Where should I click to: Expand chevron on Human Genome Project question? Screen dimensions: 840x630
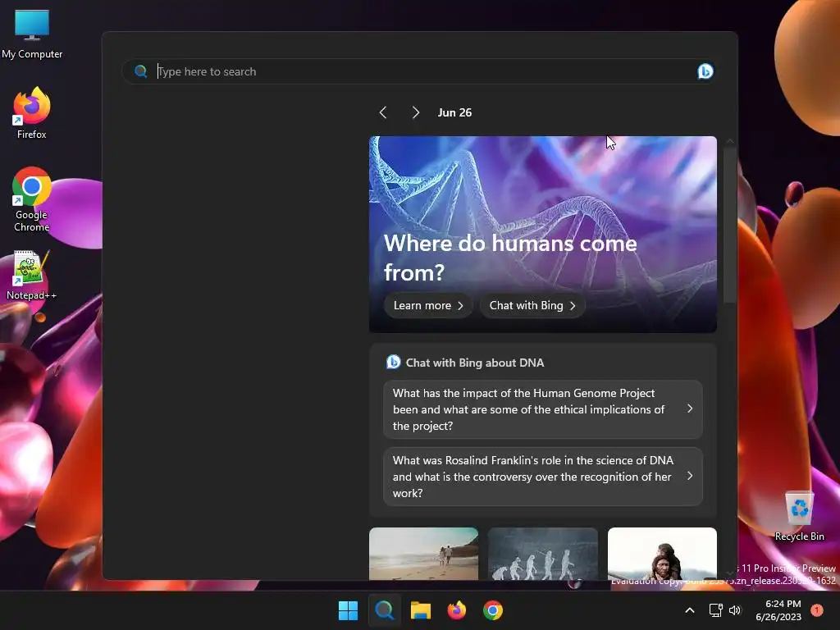pyautogui.click(x=689, y=409)
